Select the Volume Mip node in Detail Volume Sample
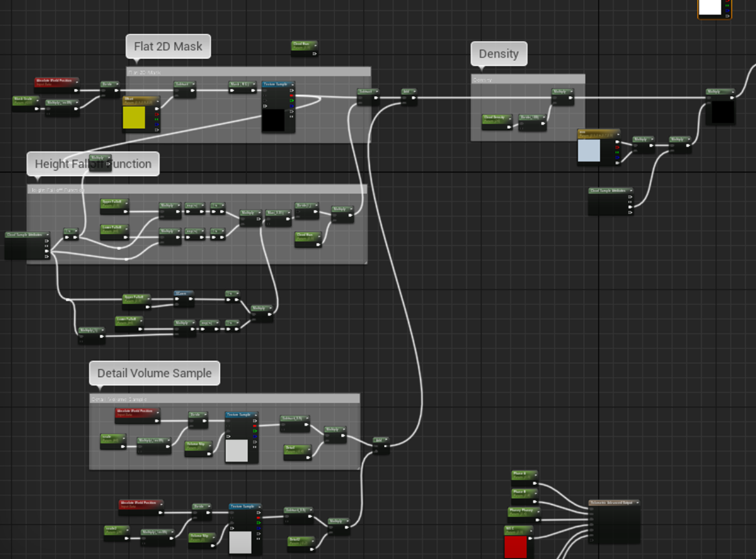The height and width of the screenshot is (559, 756). (x=198, y=447)
